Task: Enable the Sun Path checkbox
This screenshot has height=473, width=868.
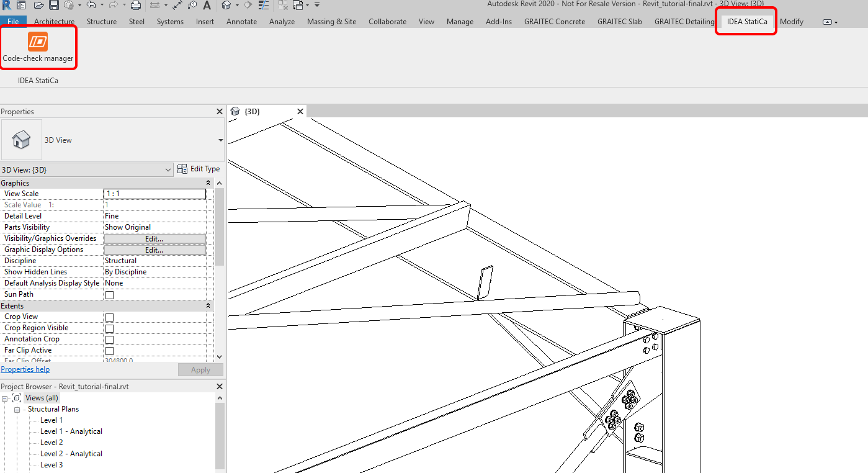Action: [109, 295]
